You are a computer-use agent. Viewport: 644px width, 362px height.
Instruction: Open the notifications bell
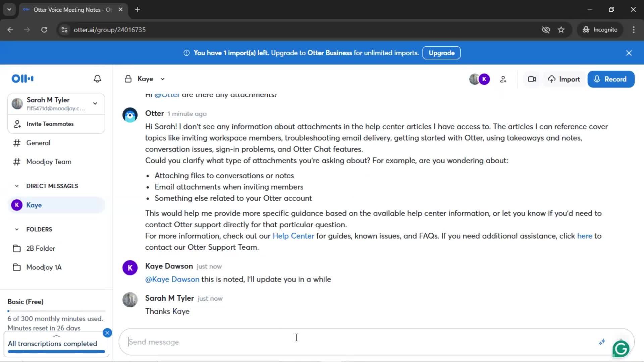[97, 79]
